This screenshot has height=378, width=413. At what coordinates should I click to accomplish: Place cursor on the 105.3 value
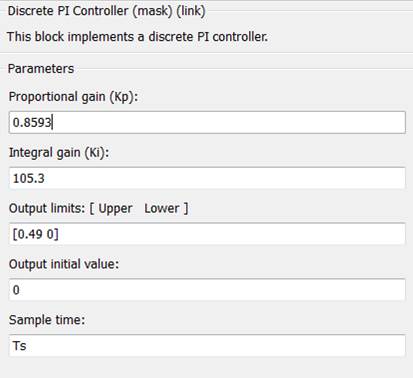[x=28, y=178]
